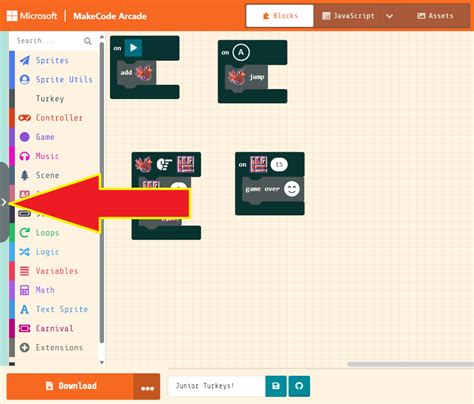Switch to the Blocks editor tab
The width and height of the screenshot is (474, 404).
pyautogui.click(x=280, y=16)
